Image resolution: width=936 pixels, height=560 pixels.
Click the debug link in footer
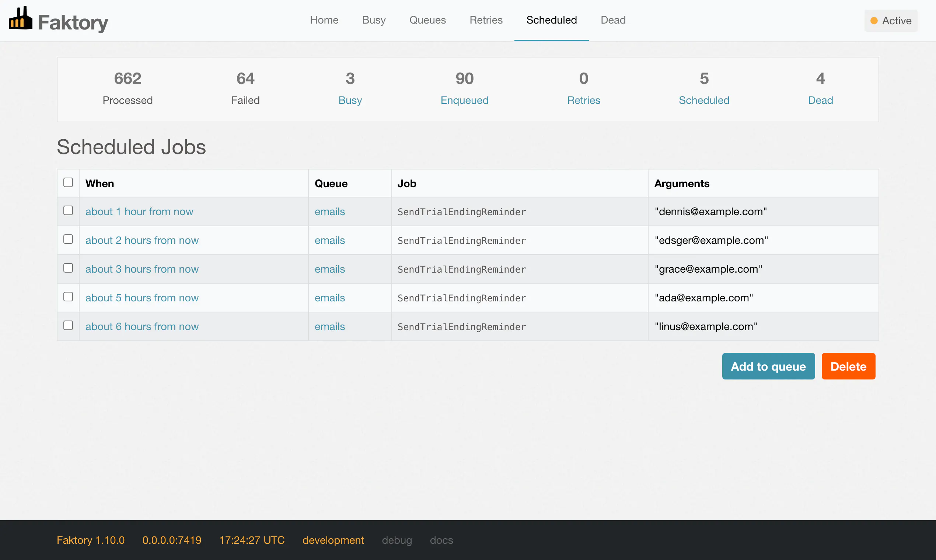pos(397,540)
